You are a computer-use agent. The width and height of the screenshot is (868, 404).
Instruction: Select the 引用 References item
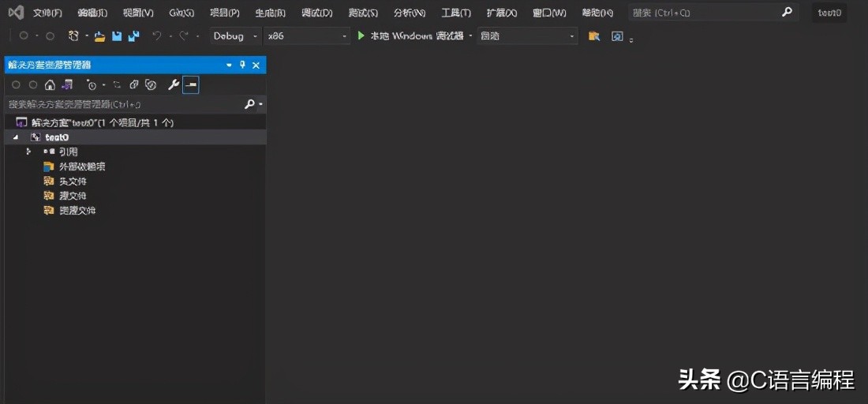pos(68,151)
